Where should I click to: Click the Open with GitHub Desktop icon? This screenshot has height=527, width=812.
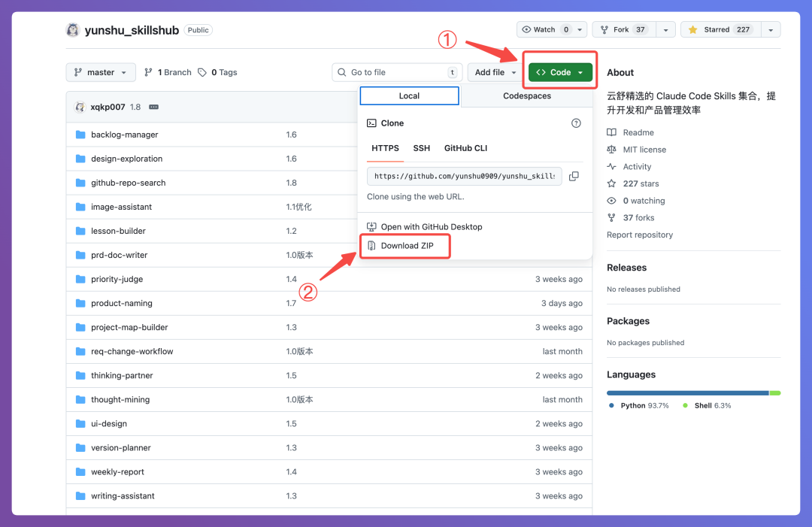point(371,227)
